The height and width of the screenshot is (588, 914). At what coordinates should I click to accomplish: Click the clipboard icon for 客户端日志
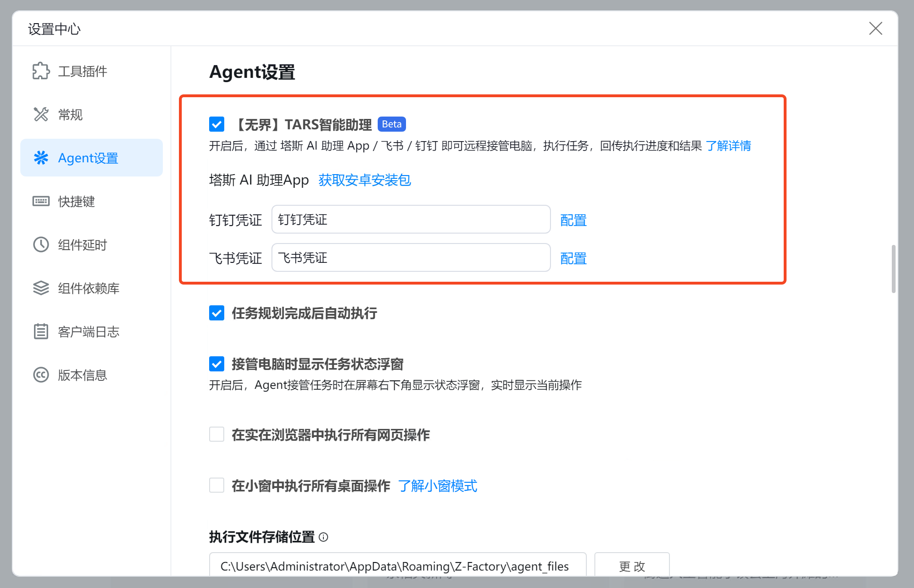pos(41,331)
